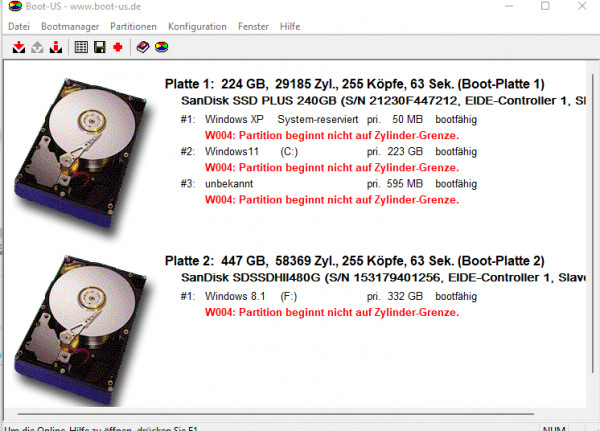Click the SanDisk SSD PLUS 240GB line
Screen dimensions: 600x431
pyautogui.click(x=383, y=101)
